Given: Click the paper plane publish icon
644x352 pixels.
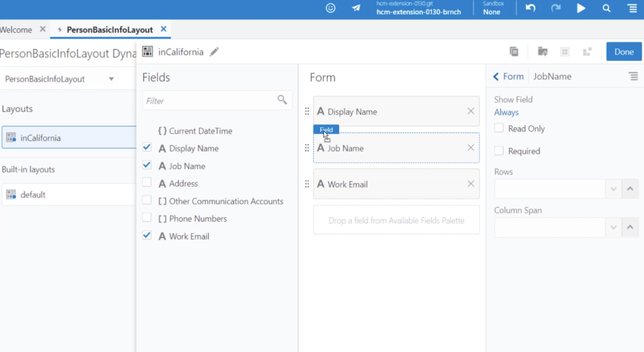Looking at the screenshot, I should (x=356, y=8).
